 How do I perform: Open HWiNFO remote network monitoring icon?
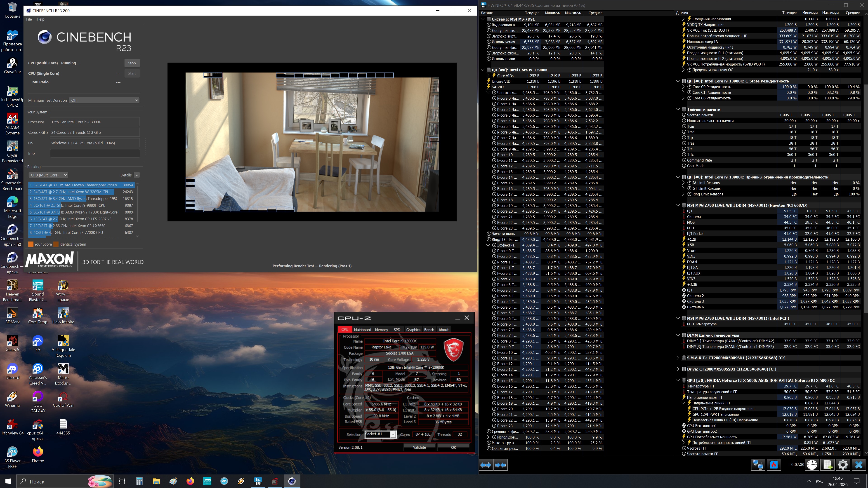tap(758, 465)
